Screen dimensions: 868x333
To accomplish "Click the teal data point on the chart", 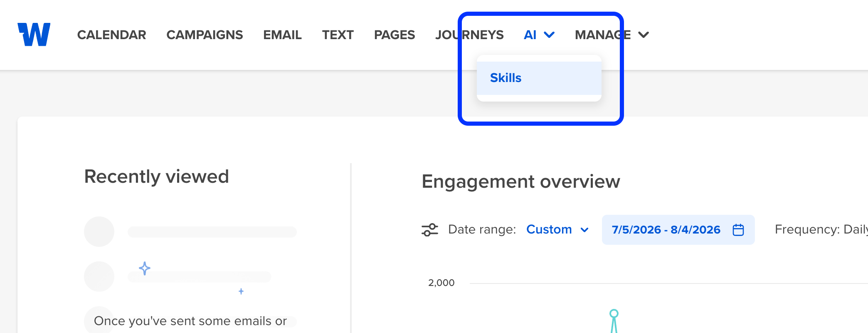I will [x=614, y=313].
